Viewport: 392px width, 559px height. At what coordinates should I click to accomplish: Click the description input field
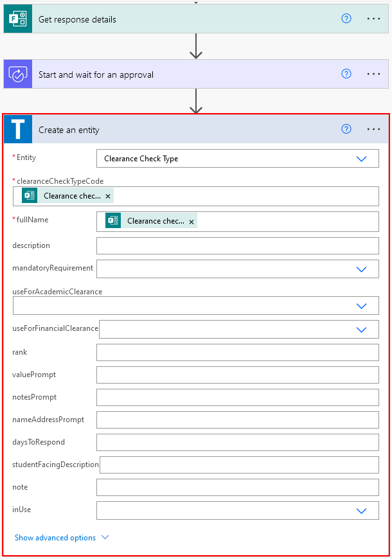[x=238, y=246]
